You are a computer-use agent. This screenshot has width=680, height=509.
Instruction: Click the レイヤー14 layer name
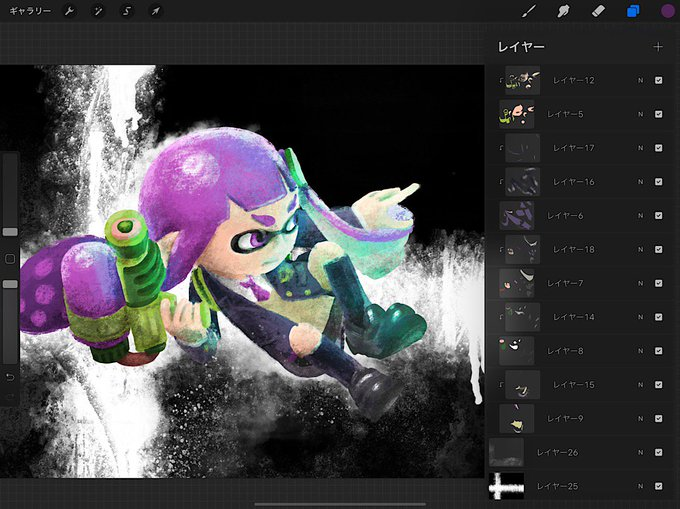click(573, 317)
